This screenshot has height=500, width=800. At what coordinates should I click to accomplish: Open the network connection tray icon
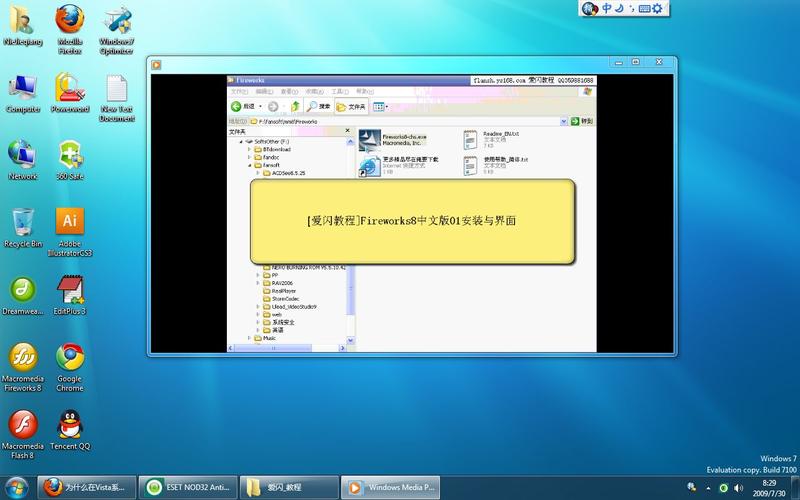(x=692, y=488)
